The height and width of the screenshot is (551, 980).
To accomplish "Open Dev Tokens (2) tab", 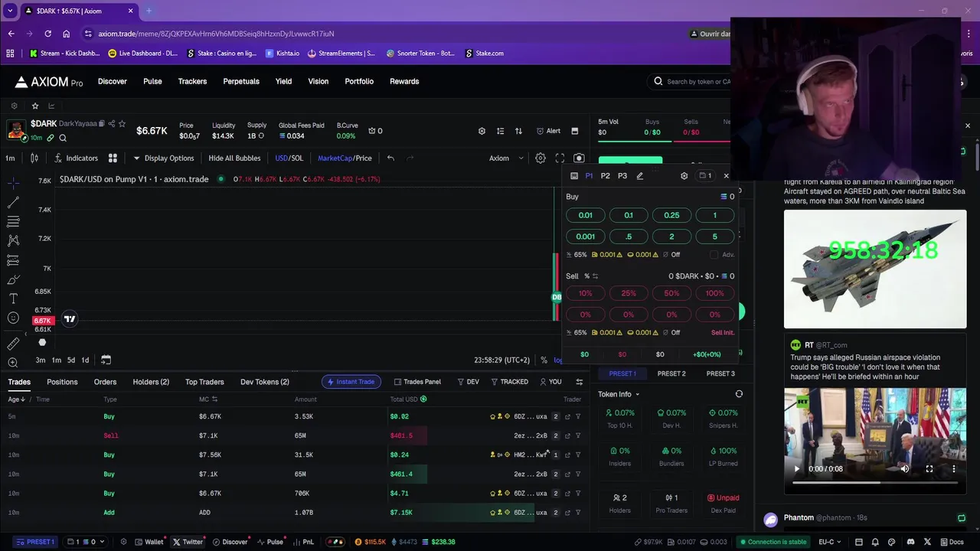I will click(265, 382).
